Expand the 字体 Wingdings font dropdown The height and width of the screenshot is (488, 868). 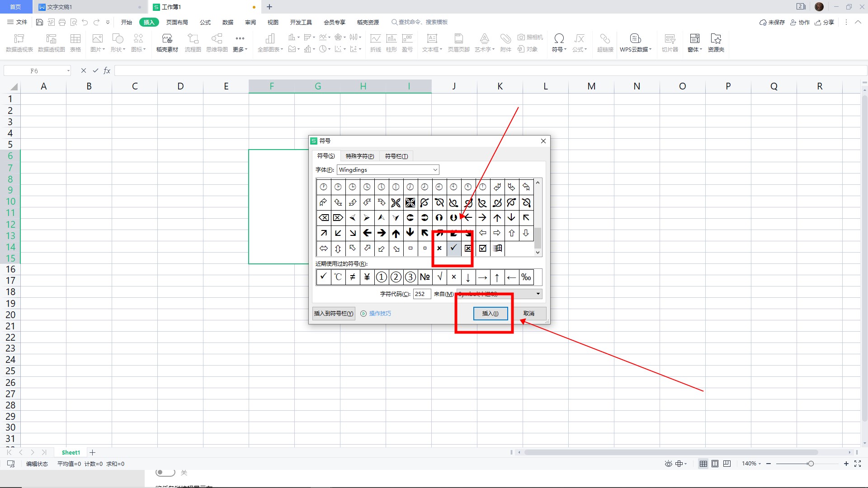click(435, 170)
